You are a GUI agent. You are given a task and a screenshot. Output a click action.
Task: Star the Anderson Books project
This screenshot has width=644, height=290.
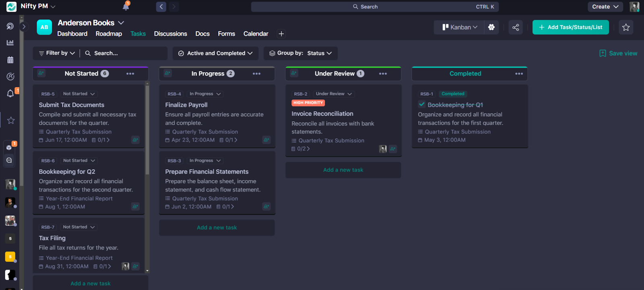(x=626, y=27)
